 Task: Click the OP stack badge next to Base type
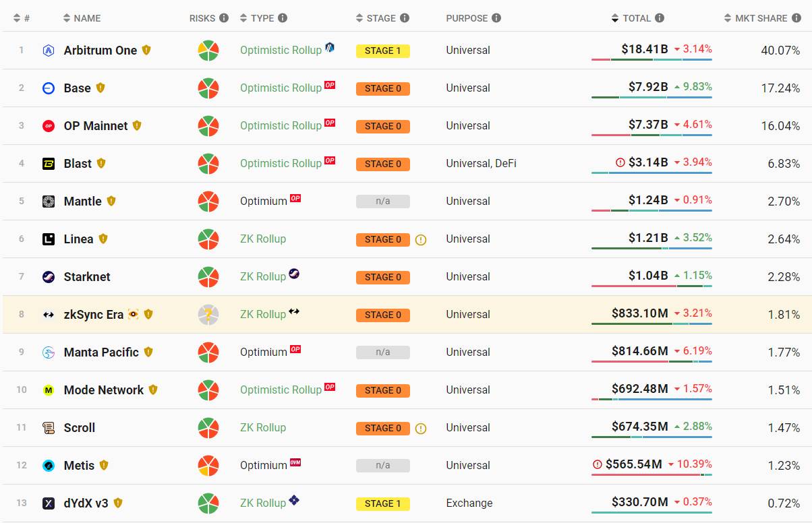click(x=330, y=85)
